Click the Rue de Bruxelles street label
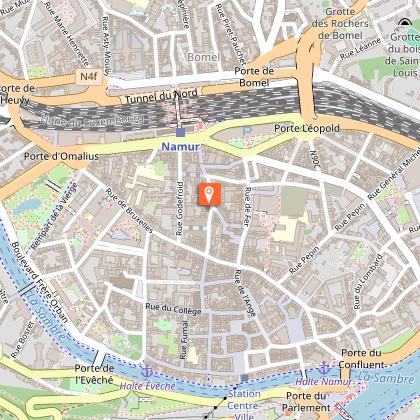Image resolution: width=420 pixels, height=420 pixels. pos(129,211)
